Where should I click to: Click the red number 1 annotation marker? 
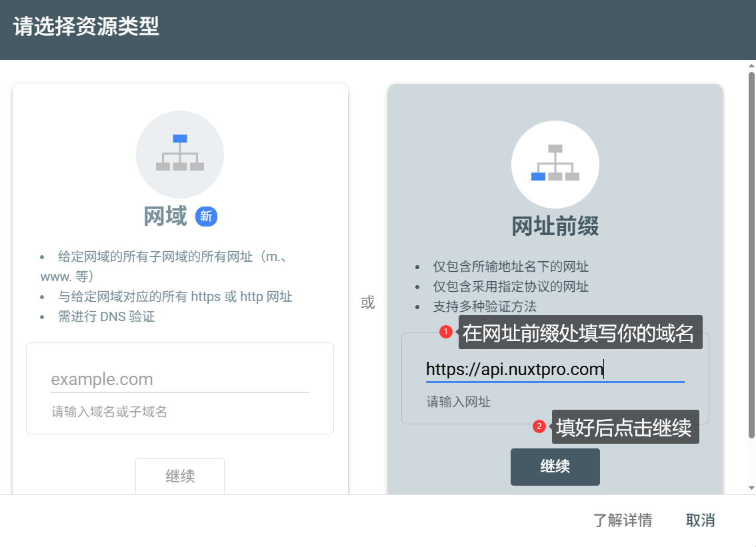(x=447, y=332)
